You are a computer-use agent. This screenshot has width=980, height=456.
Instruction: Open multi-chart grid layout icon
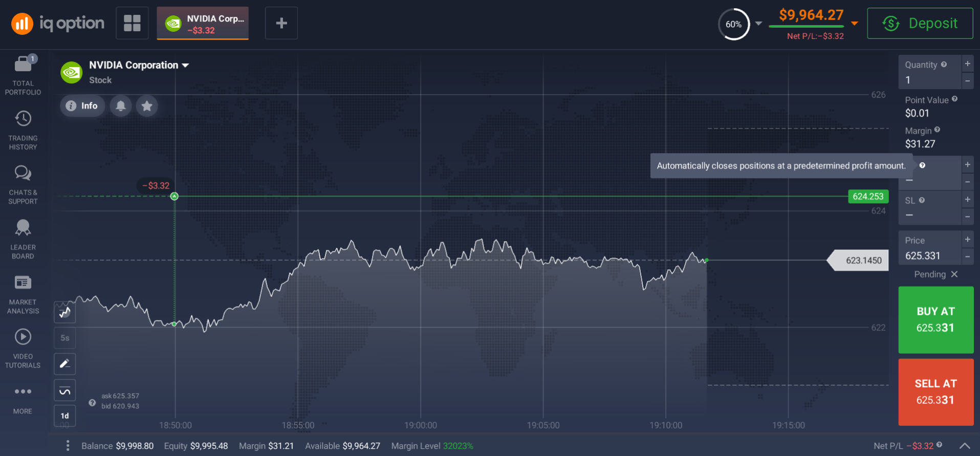[x=132, y=23]
